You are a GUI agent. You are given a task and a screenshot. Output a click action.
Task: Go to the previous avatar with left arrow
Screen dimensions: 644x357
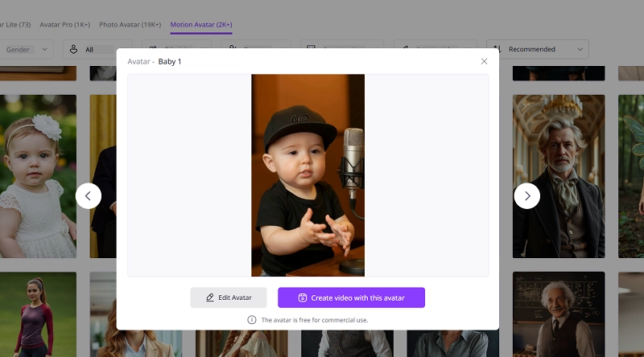tap(89, 195)
